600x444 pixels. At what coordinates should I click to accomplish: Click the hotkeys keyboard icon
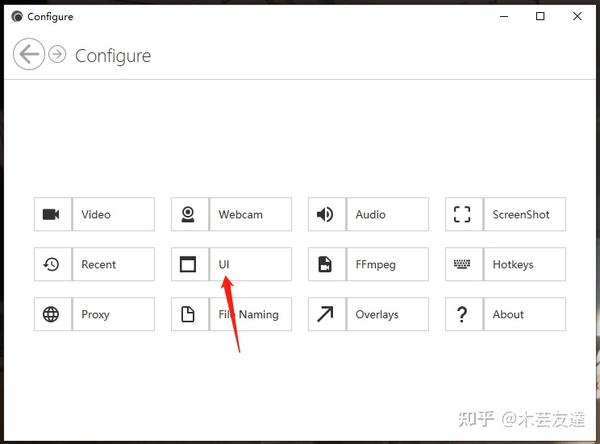click(x=462, y=264)
